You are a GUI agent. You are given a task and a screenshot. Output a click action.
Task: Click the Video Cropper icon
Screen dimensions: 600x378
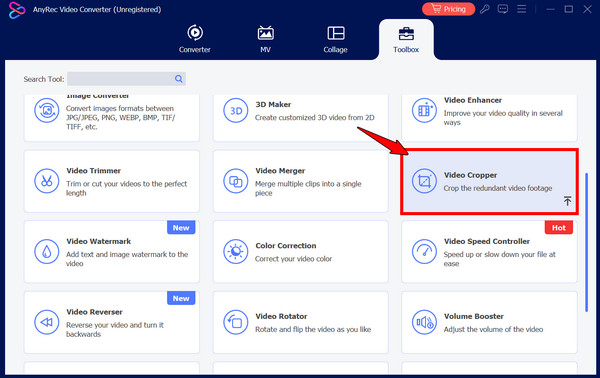click(424, 181)
